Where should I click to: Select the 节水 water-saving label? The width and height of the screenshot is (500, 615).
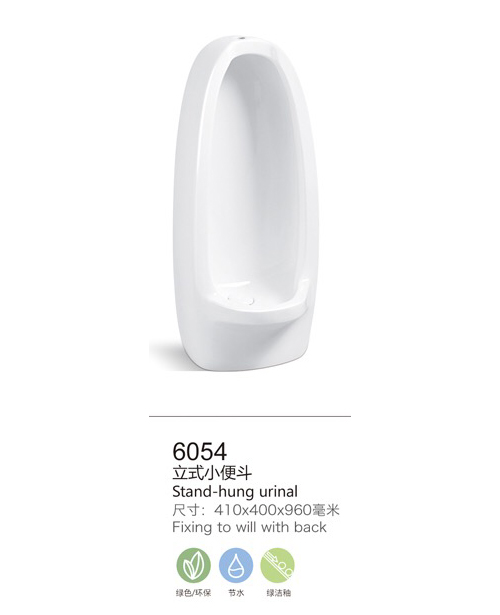click(x=236, y=593)
